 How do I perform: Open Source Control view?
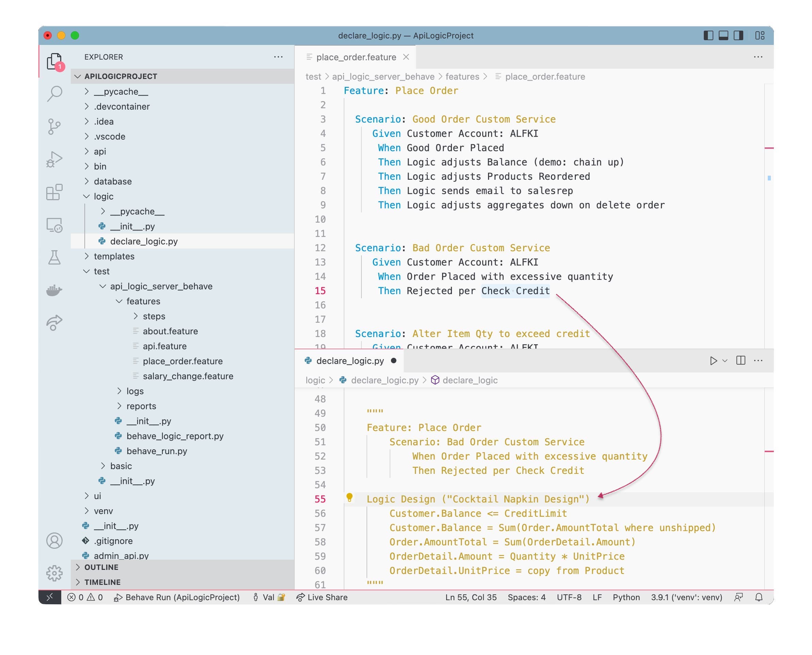54,126
